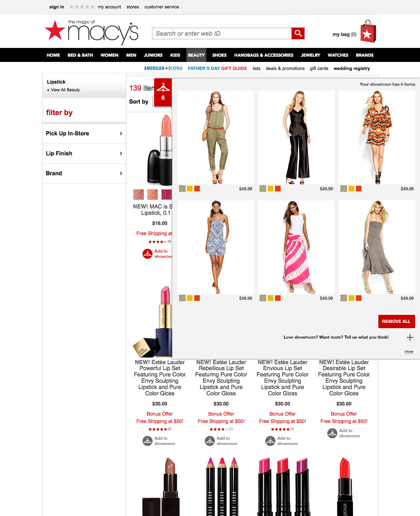Click hanger icon beside MAC lipstick
Viewport: 420px width, 516px height.
[x=147, y=254]
